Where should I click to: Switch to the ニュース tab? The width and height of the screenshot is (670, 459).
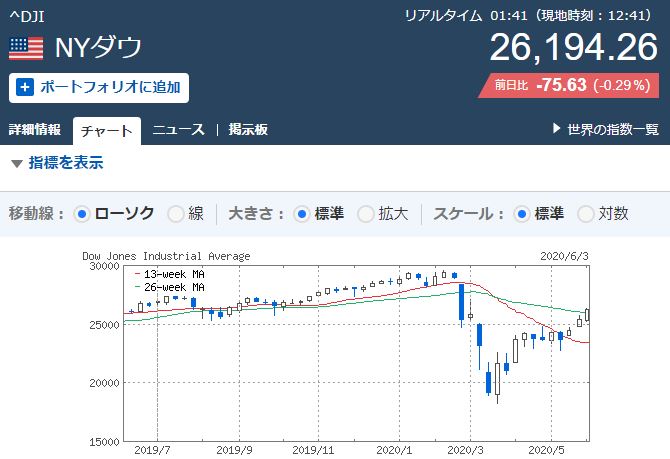click(178, 129)
